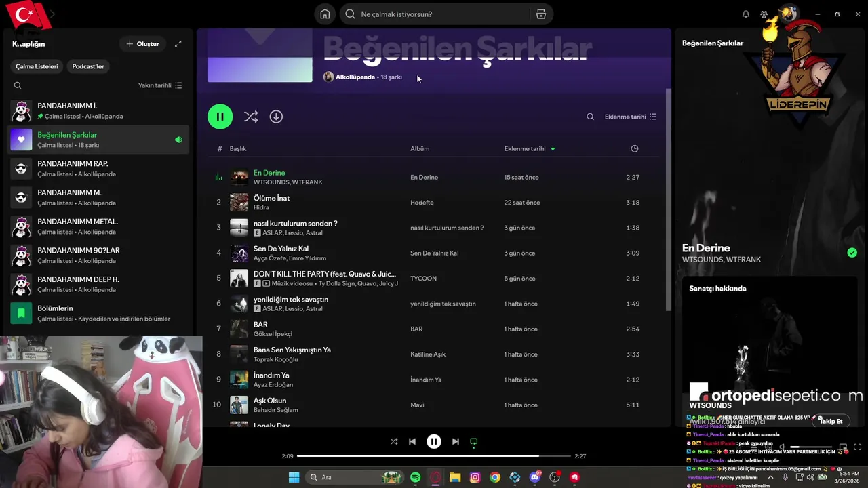This screenshot has width=868, height=488.
Task: Click the Sen De Yalnız Kal song cover thumbnail
Action: coord(239,253)
